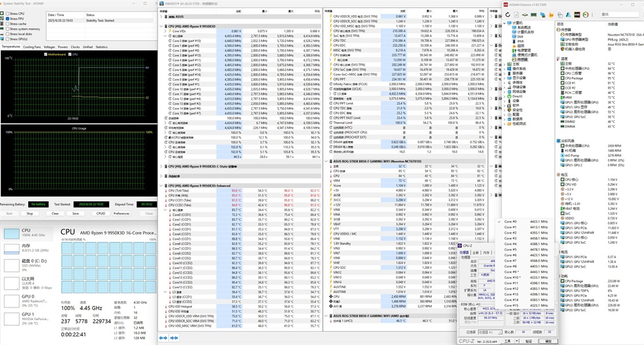Screen dimensions: 644x345
Task: Select Core #0 4423.1 MHz in clock popup
Action: coord(526,221)
